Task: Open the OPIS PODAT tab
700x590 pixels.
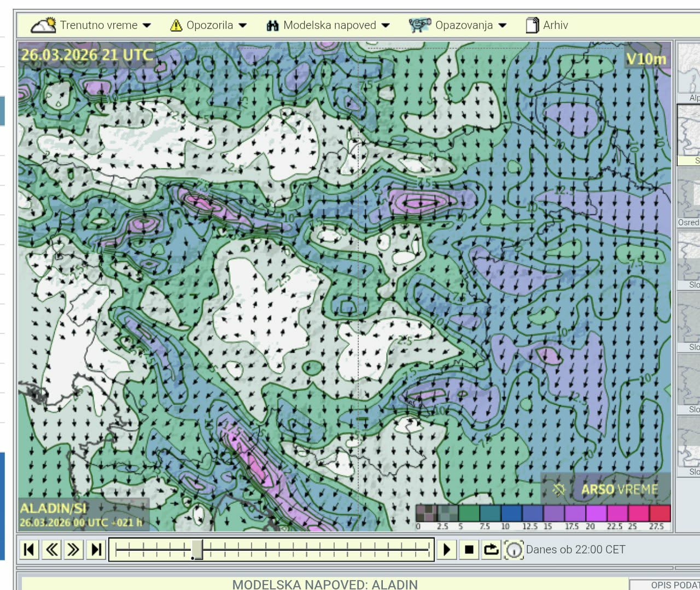Action: pos(665,585)
